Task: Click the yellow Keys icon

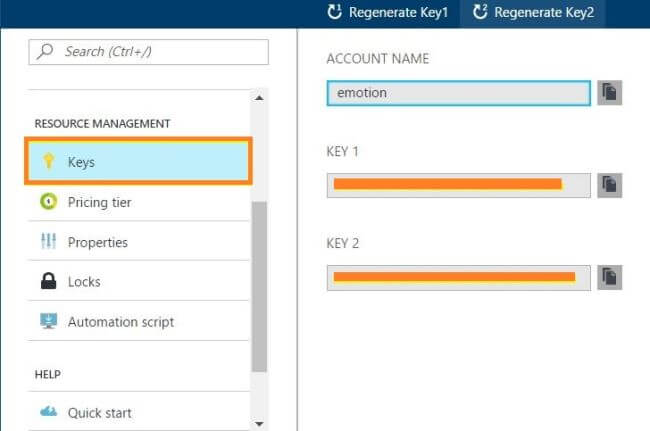Action: (48, 162)
